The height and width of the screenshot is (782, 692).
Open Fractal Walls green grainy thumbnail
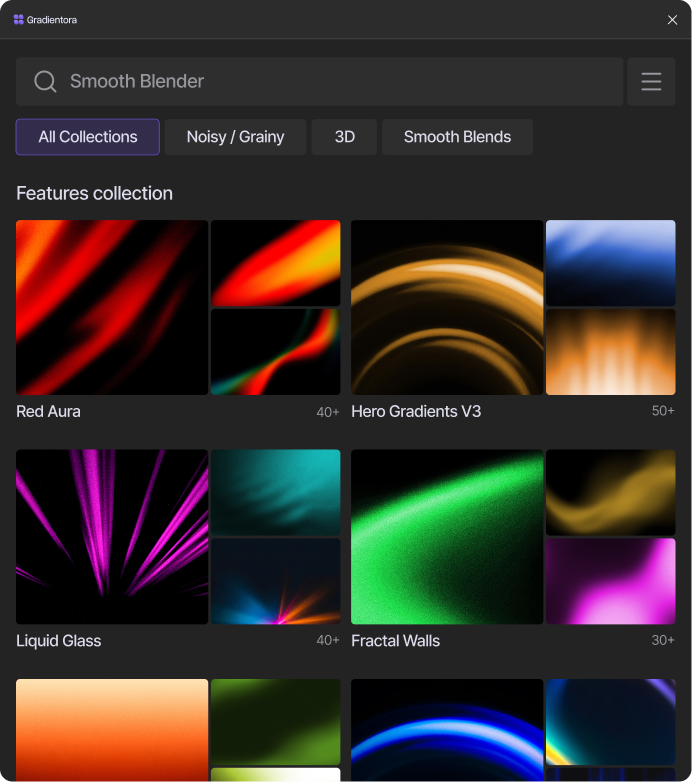tap(447, 537)
